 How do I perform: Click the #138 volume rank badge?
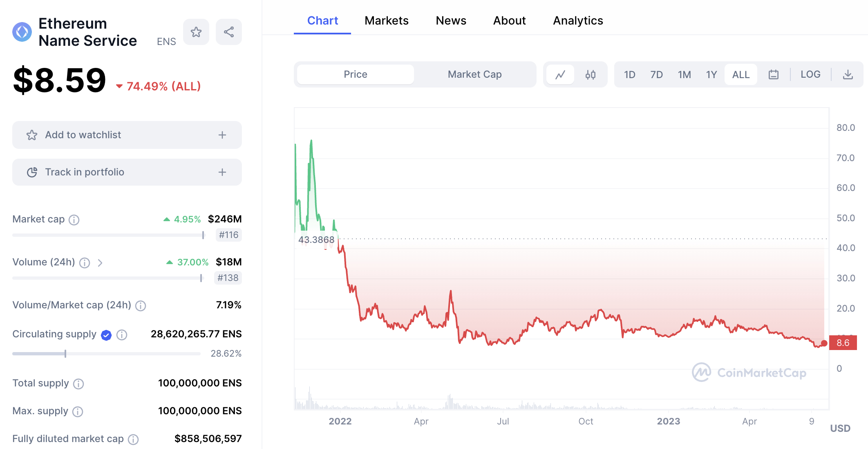[x=228, y=278]
